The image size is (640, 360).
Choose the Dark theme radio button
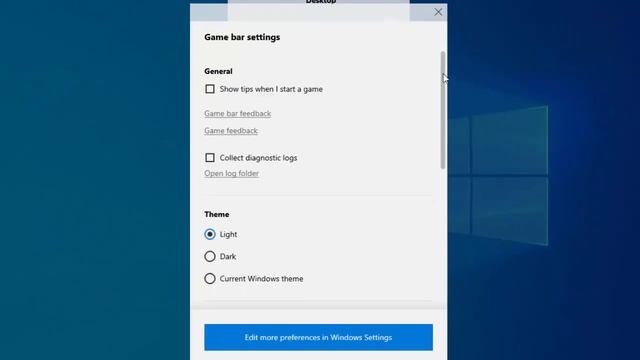[x=210, y=256]
